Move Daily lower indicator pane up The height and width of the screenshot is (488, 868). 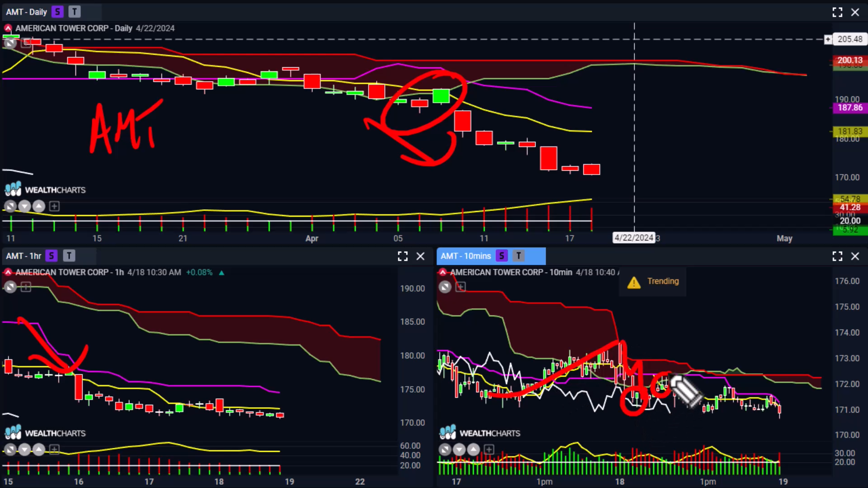(x=39, y=206)
